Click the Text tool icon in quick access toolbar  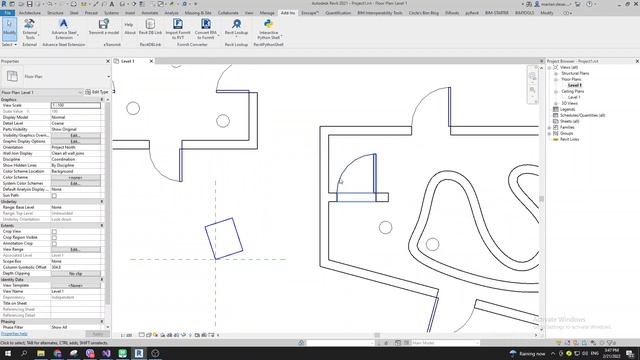pos(111,4)
